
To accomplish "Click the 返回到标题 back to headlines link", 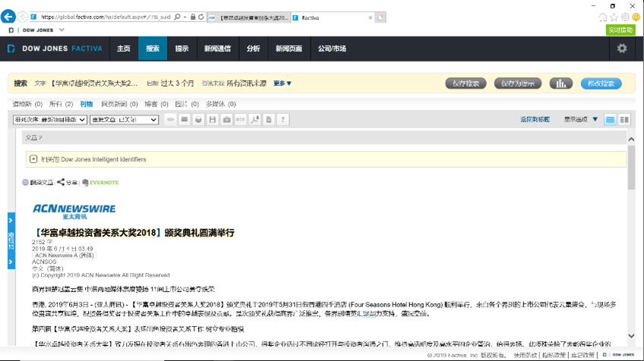I will [x=535, y=119].
